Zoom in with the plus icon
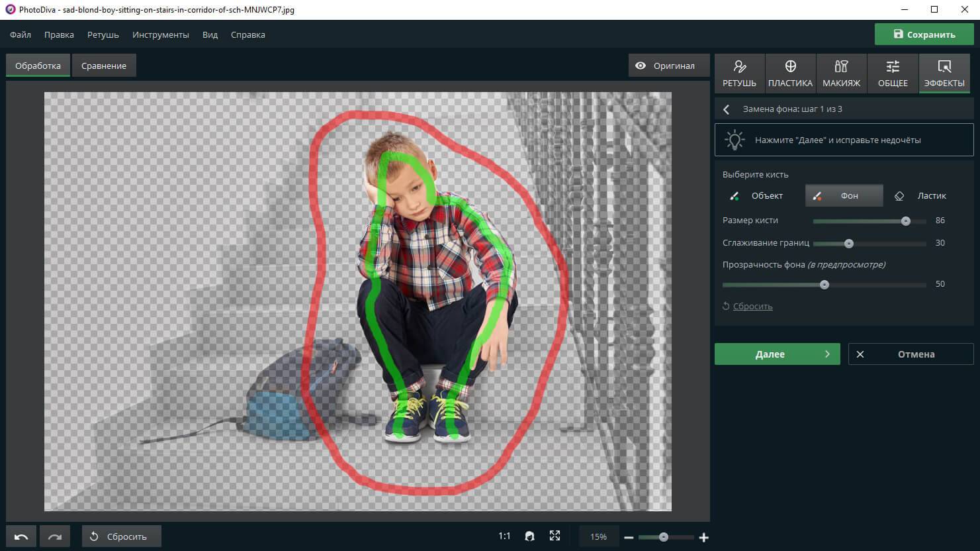Viewport: 980px width, 551px height. tap(704, 537)
